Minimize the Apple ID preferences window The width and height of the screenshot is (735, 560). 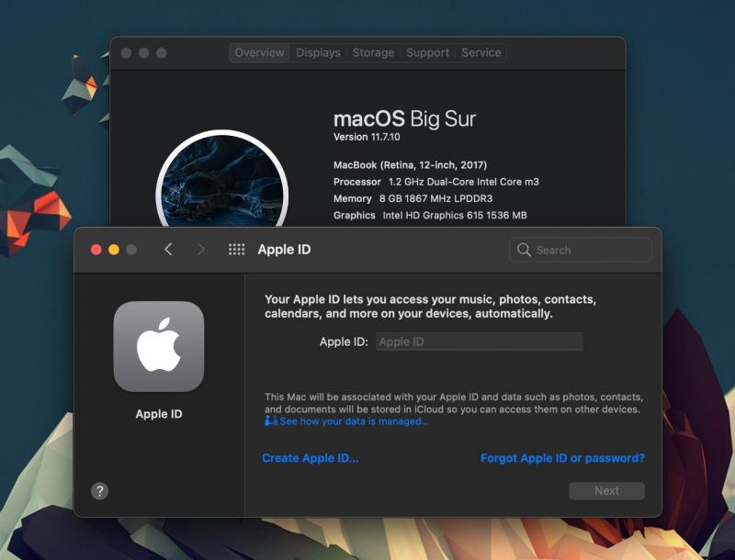(x=113, y=250)
